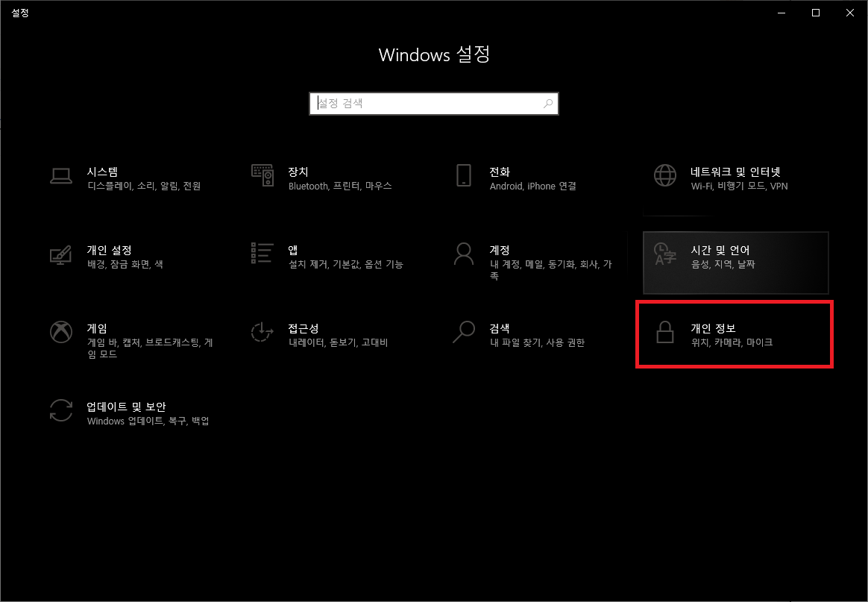Open the 네트워크 및 인터넷 title

coord(736,172)
